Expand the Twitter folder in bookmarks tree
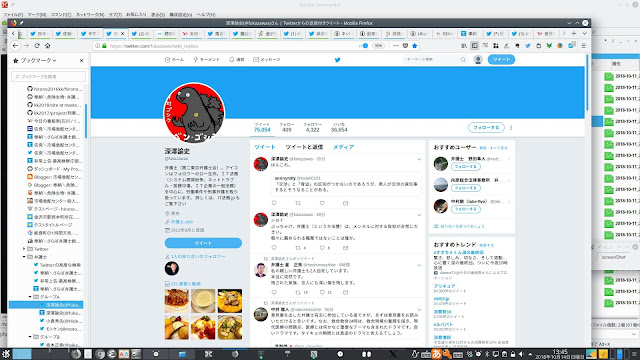Screen dimensions: 640x360 click(24, 249)
